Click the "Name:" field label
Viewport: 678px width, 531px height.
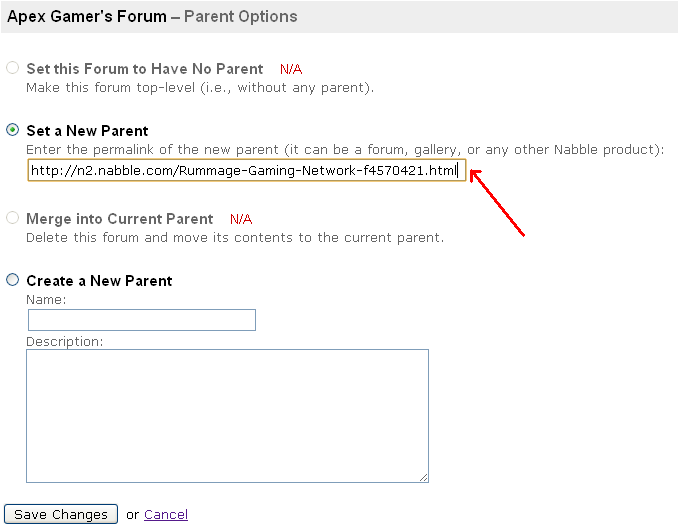[x=46, y=300]
